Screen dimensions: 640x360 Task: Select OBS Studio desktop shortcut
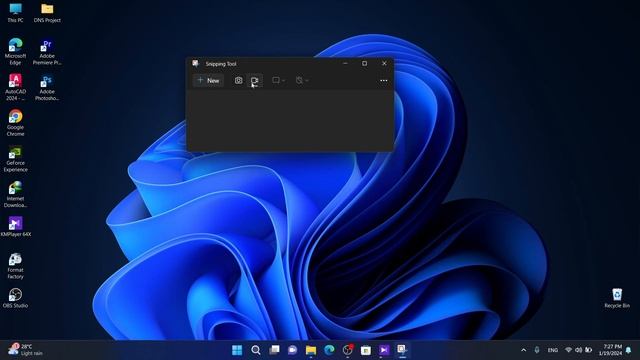pos(16,298)
